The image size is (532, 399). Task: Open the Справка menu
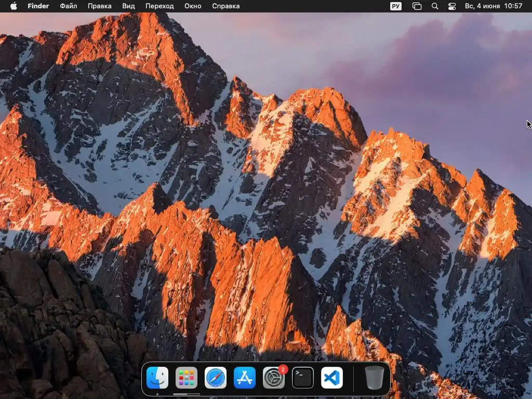tap(225, 6)
